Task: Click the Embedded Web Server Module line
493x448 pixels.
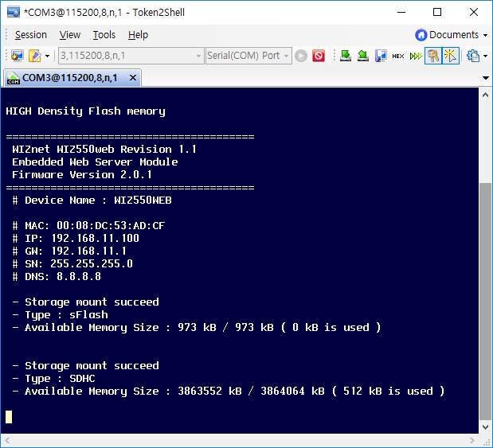Action: pyautogui.click(x=95, y=162)
